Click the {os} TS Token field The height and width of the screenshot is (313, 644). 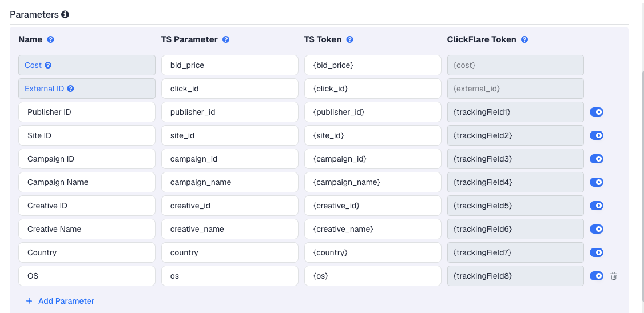click(x=373, y=276)
